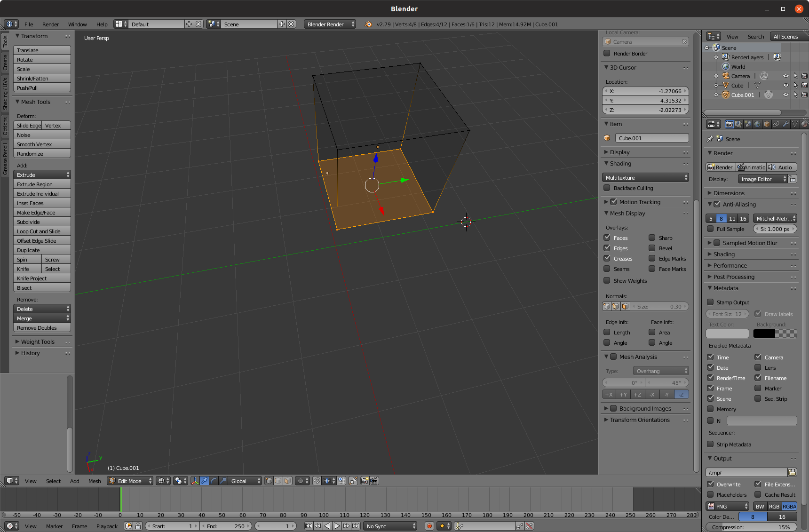Open the Mesh menu in viewport header

pos(94,481)
